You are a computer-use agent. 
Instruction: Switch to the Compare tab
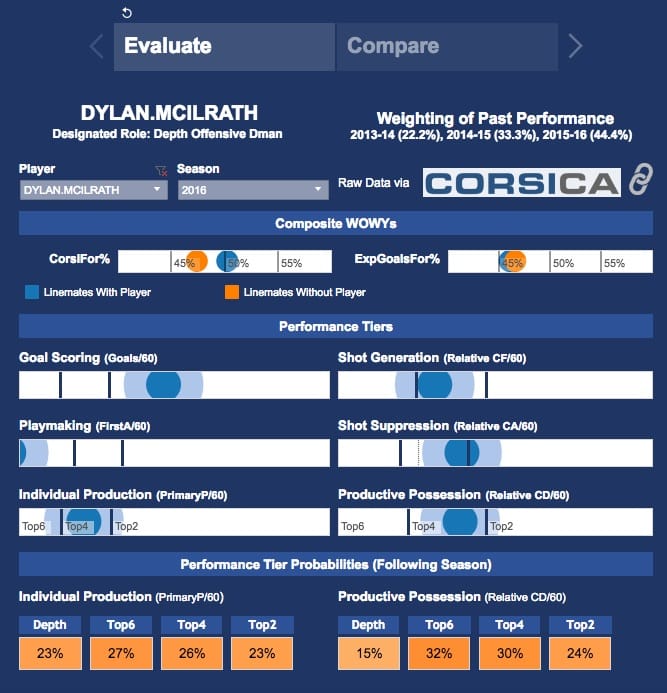447,46
